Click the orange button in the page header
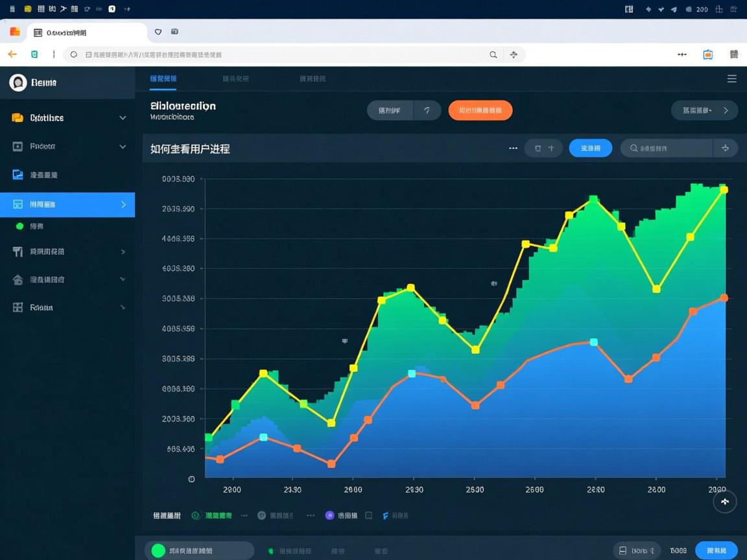 click(480, 111)
